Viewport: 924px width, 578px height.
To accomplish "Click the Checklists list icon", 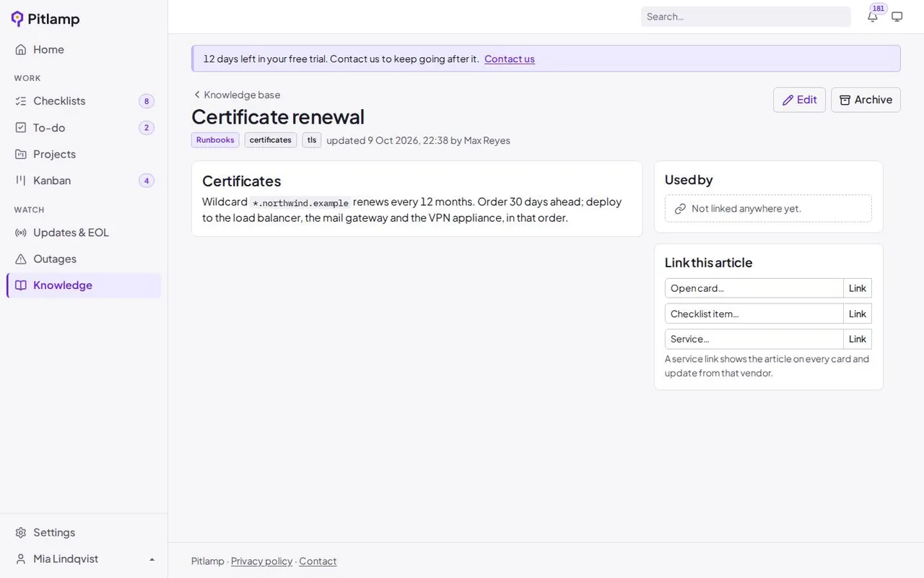I will click(x=21, y=101).
